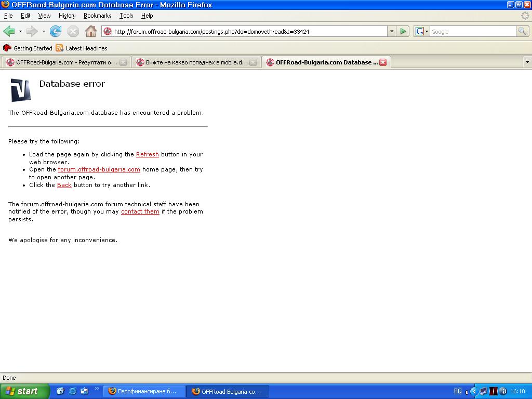Click the Stop loading icon
Screen dimensions: 532x399
[73, 32]
